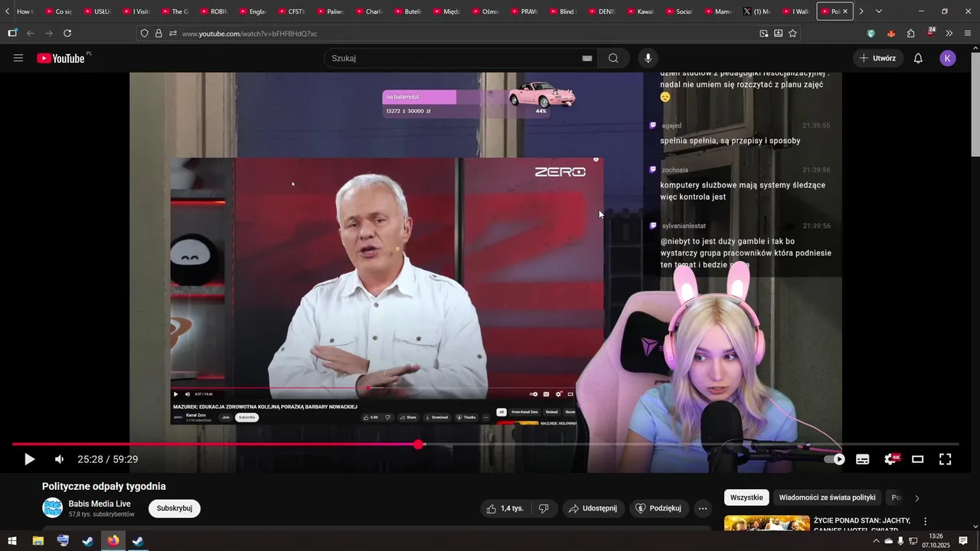980x551 pixels.
Task: Open File Explorer from taskbar
Action: [38, 541]
